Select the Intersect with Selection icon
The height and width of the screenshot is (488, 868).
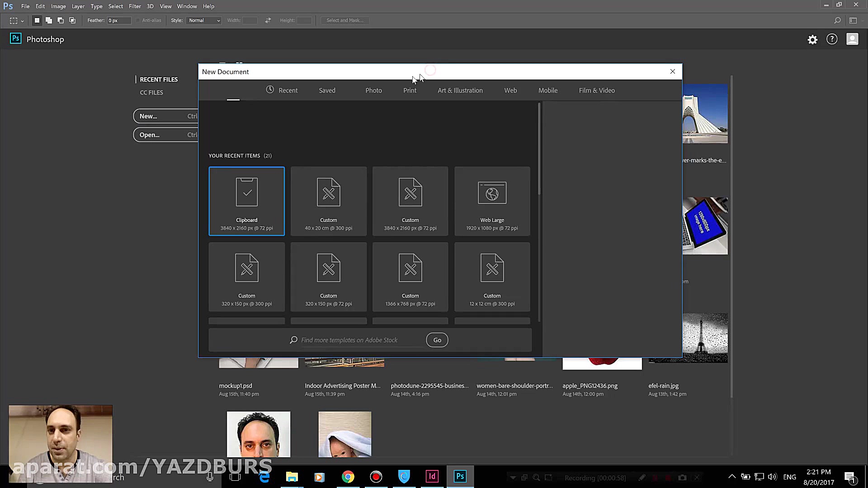[72, 20]
